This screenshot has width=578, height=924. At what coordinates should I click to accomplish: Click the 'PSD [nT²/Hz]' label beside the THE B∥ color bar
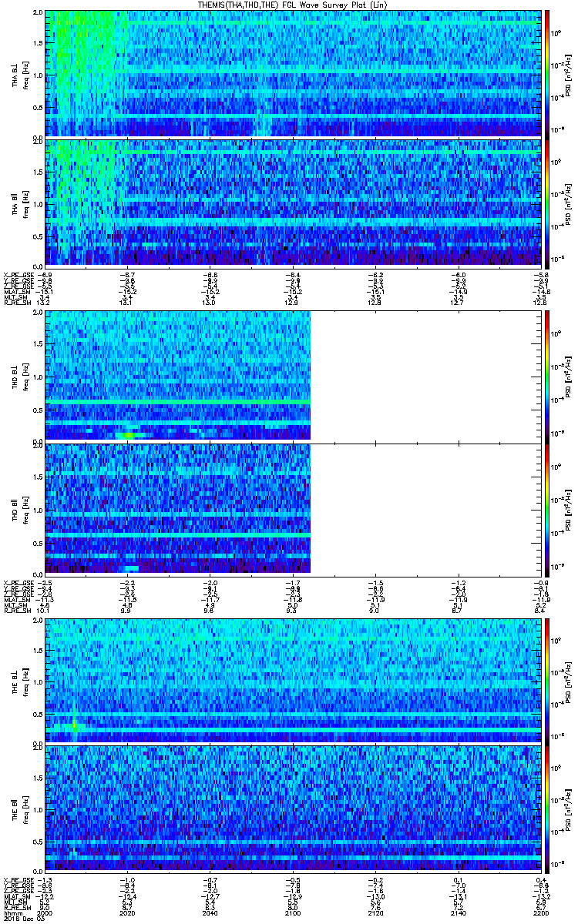(568, 808)
